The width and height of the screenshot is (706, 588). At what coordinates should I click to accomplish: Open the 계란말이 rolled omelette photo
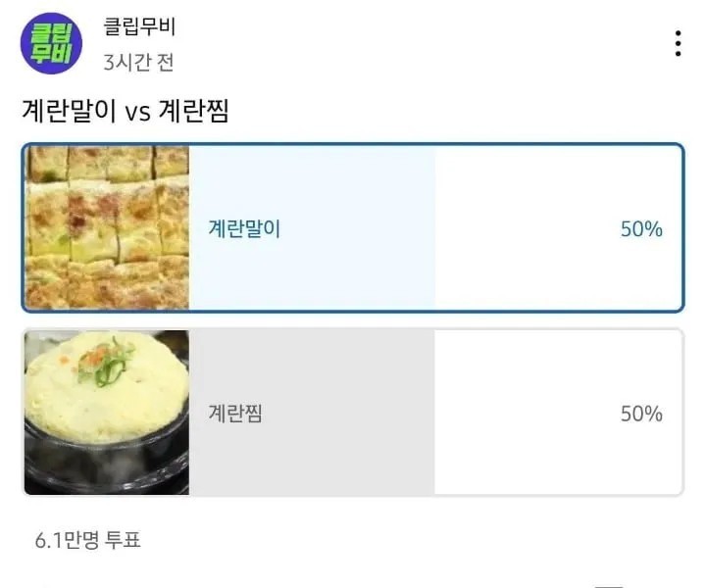pos(107,227)
